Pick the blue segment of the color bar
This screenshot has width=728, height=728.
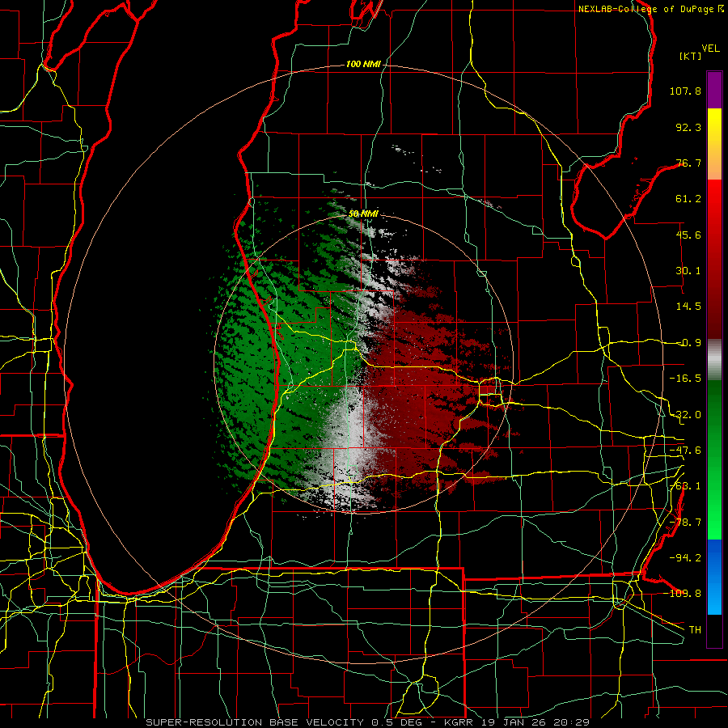[x=714, y=577]
